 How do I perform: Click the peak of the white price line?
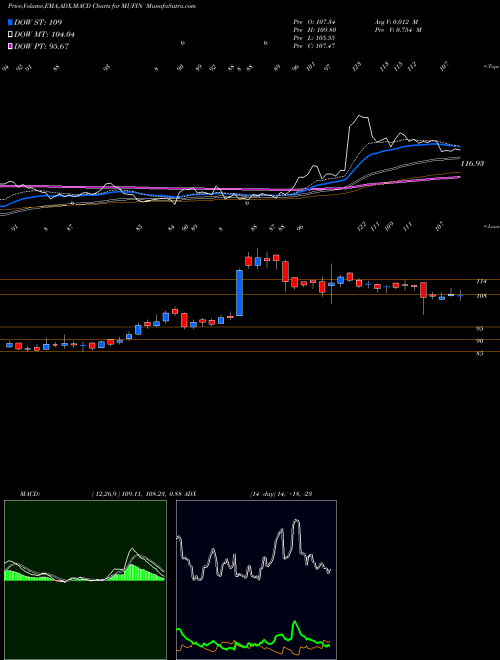[x=359, y=115]
